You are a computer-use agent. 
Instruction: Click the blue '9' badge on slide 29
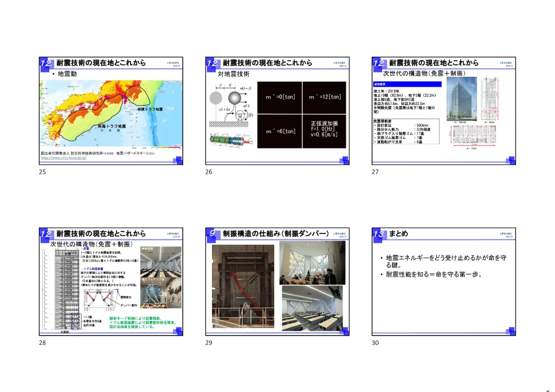[x=212, y=233]
